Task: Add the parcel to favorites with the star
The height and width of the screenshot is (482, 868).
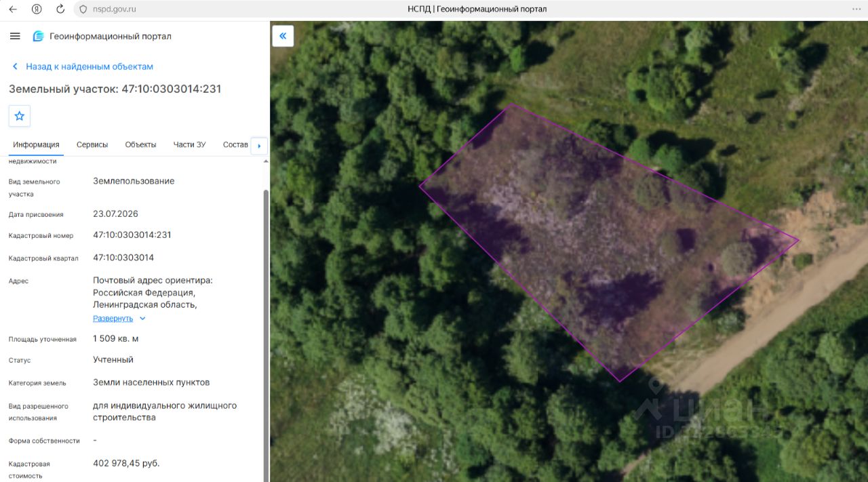Action: coord(19,116)
